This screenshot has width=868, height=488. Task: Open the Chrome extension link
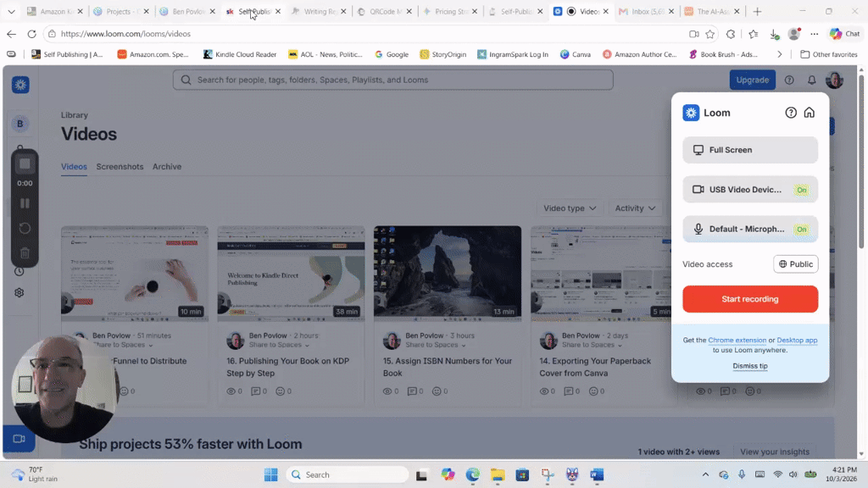click(737, 341)
